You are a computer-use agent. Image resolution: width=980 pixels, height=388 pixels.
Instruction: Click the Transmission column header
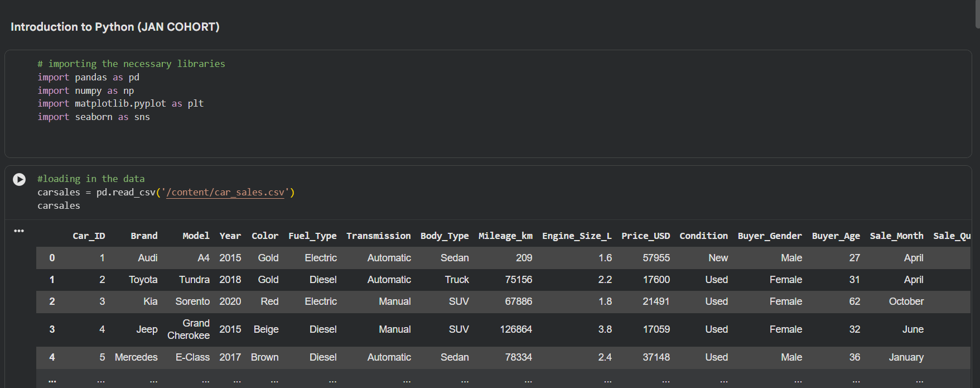[x=379, y=236]
